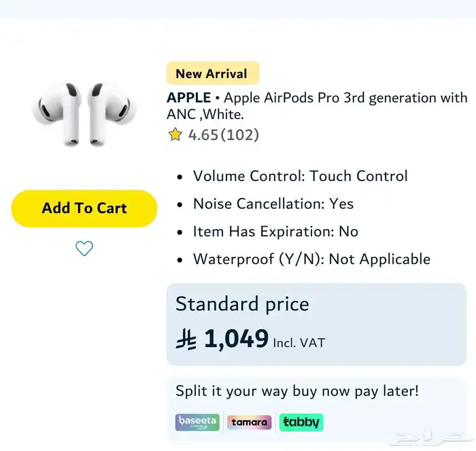
Task: Open the AirPods Pro 3rd generation title link
Action: [345, 98]
